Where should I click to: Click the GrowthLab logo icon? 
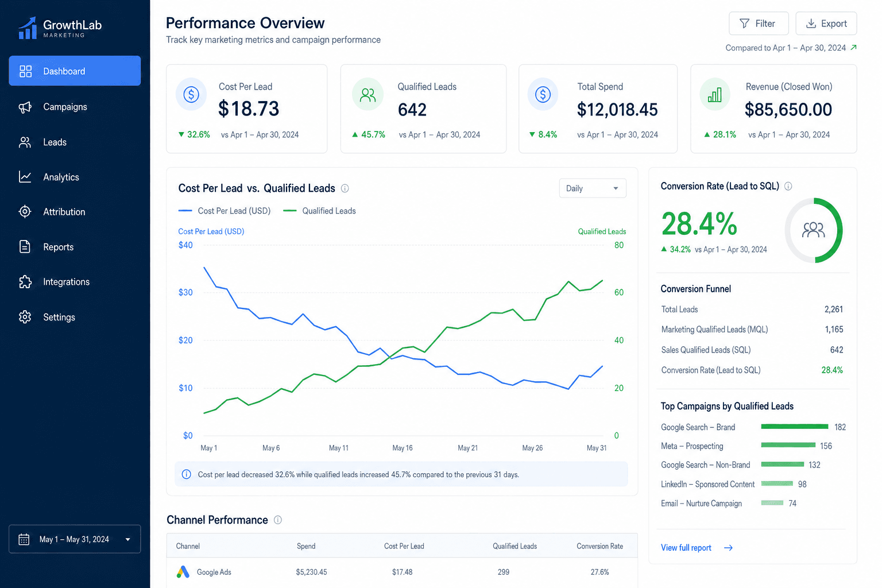28,28
